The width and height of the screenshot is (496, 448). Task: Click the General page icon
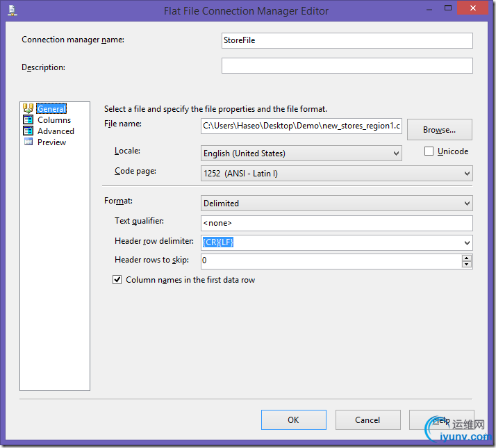pos(28,108)
